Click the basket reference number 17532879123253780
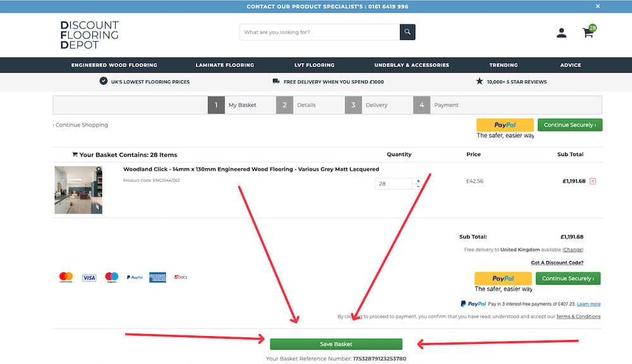Image resolution: width=632 pixels, height=364 pixels. 379,359
